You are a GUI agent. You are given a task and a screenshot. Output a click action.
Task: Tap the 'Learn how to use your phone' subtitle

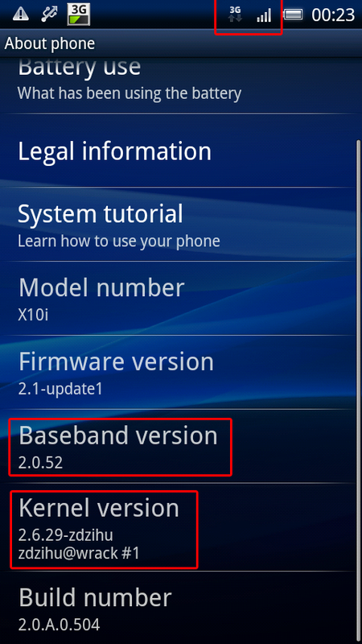point(118,241)
